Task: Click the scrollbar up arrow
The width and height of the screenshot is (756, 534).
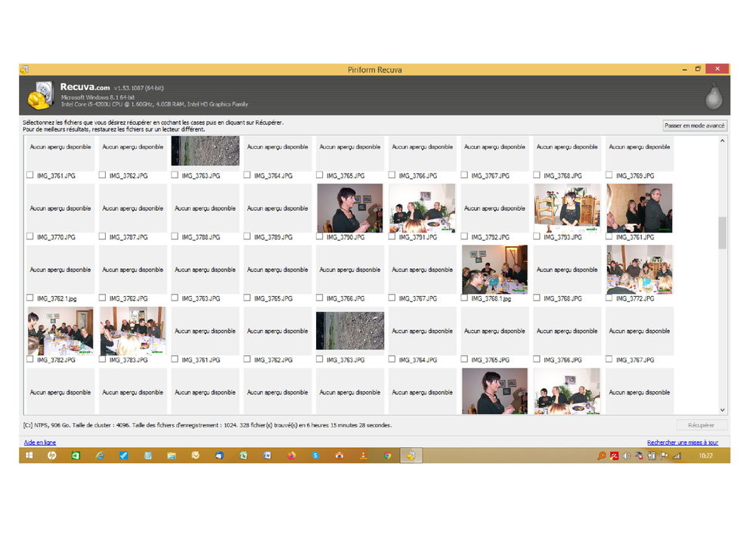Action: pos(722,140)
